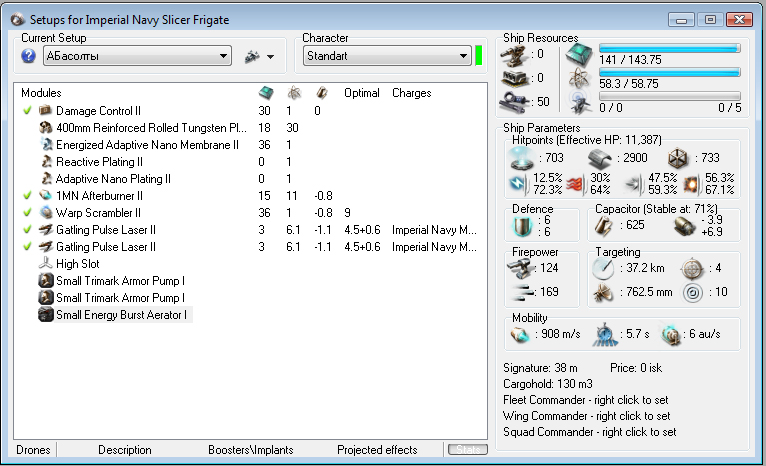Click the Stats button
Image resolution: width=766 pixels, height=466 pixels.
click(468, 449)
